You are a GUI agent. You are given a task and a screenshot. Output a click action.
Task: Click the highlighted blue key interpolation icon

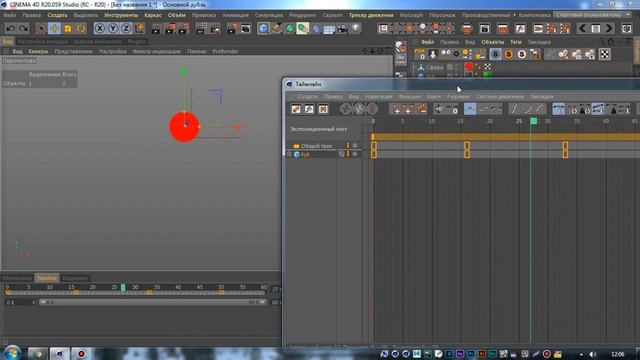[x=470, y=109]
